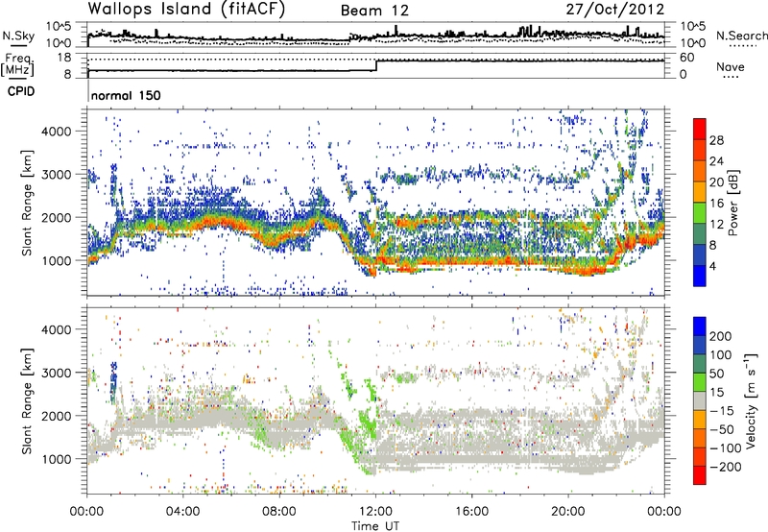Select the 'normal 150' CPID text
Image resolution: width=768 pixels, height=532 pixels.
126,95
